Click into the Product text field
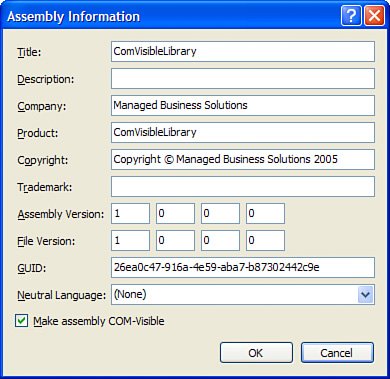This screenshot has width=390, height=379. (243, 133)
